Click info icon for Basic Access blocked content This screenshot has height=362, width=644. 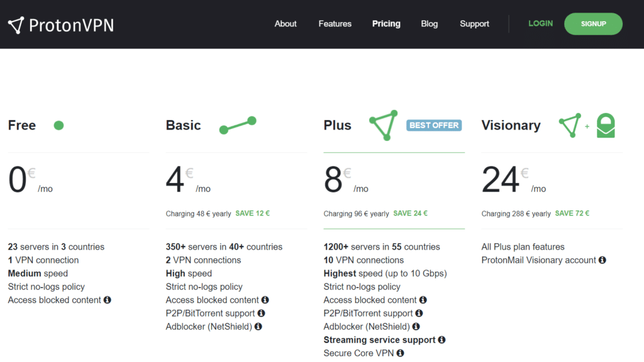265,300
